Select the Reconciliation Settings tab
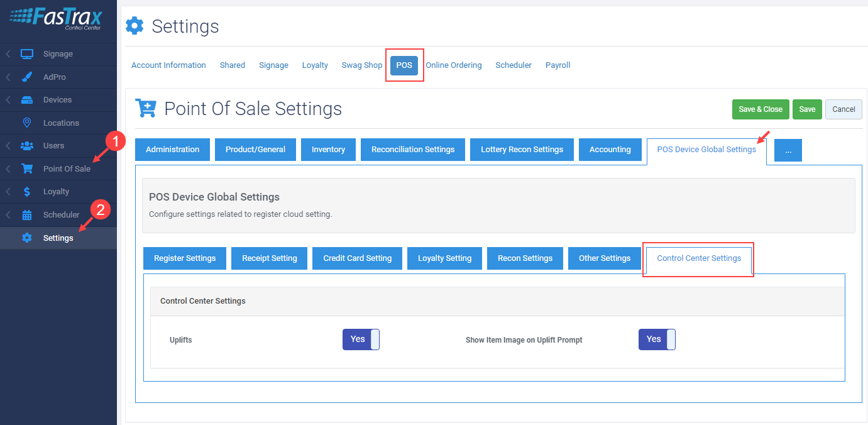The image size is (868, 425). point(412,150)
